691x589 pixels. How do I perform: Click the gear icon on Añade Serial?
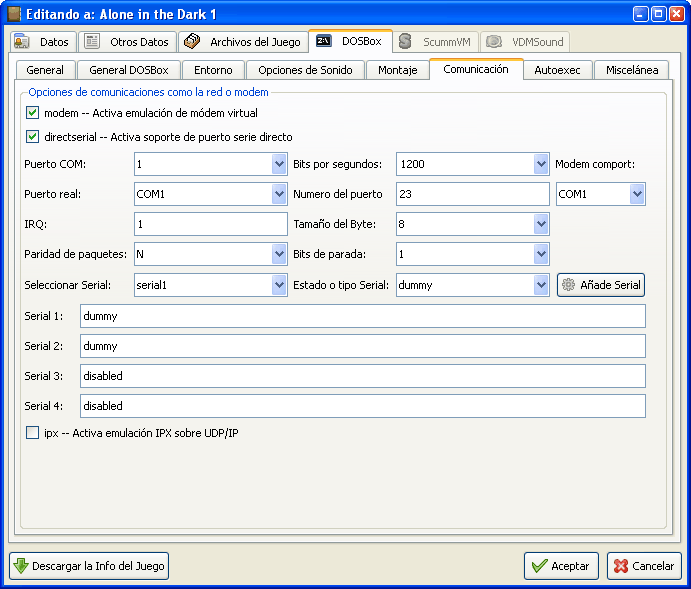tap(568, 285)
